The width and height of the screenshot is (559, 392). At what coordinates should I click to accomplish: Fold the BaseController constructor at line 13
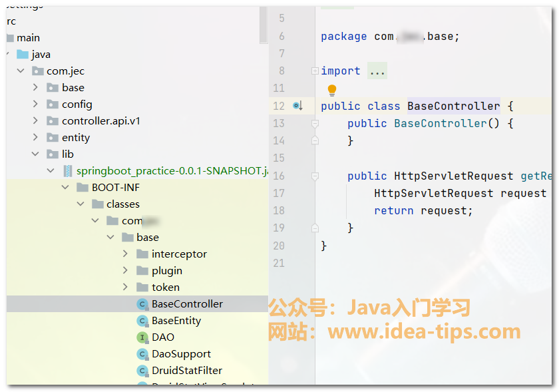point(315,123)
